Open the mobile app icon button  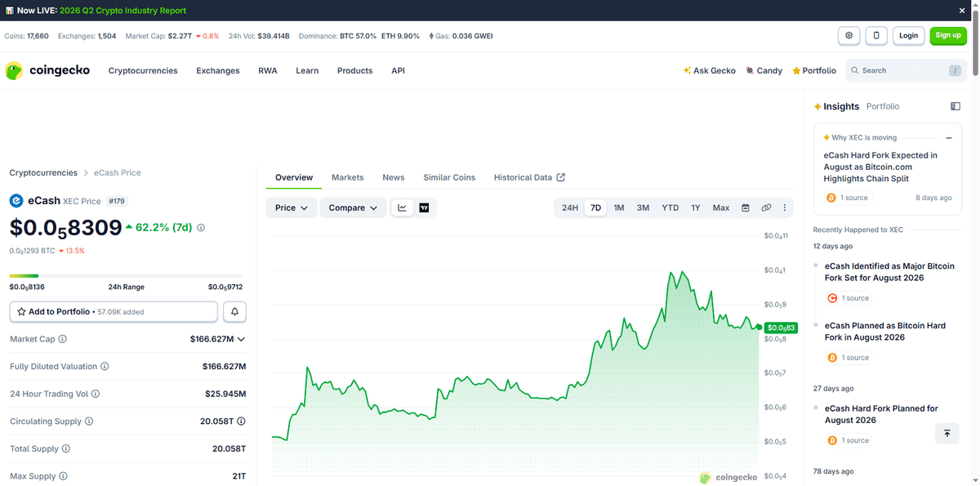(x=876, y=35)
